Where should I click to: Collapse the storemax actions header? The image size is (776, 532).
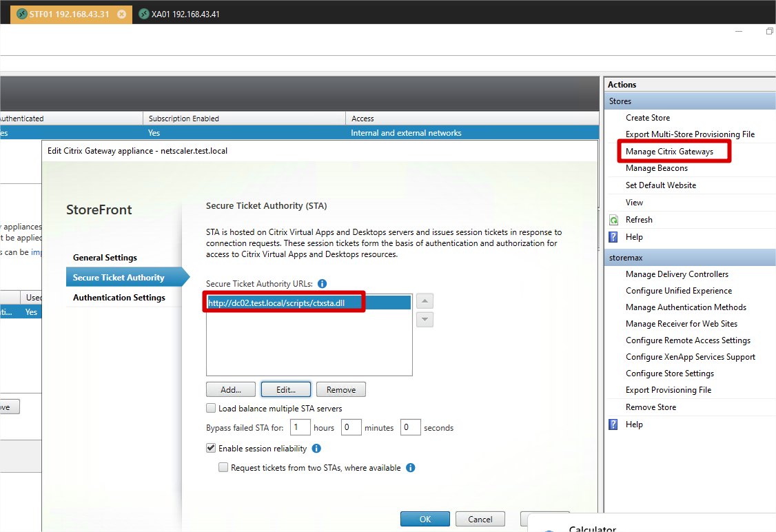[x=690, y=258]
